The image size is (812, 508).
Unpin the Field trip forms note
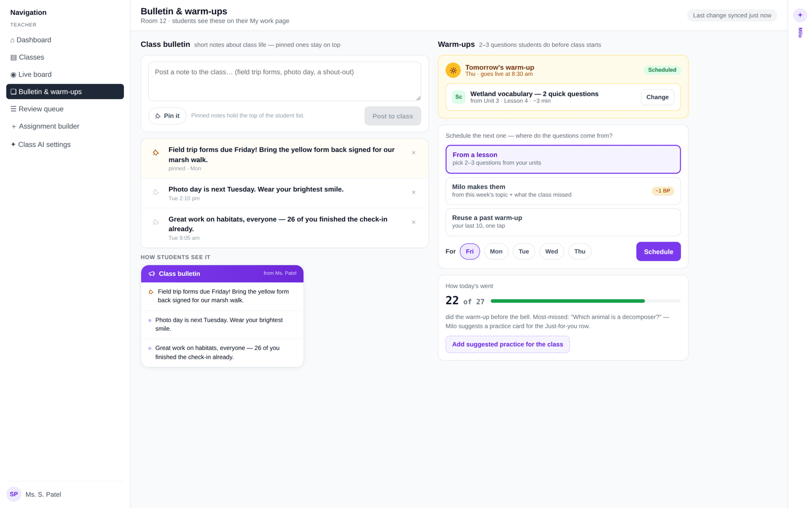[x=156, y=152]
